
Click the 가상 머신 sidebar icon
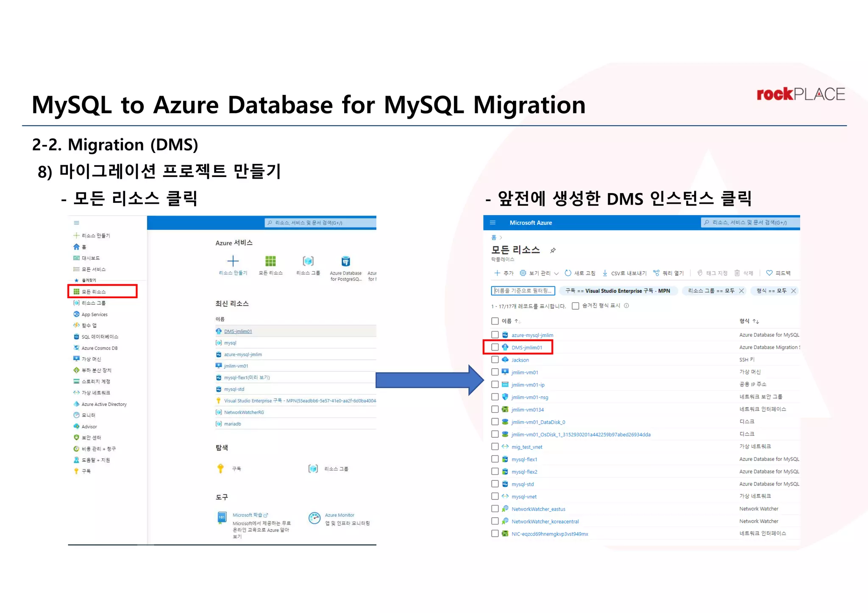pos(76,359)
